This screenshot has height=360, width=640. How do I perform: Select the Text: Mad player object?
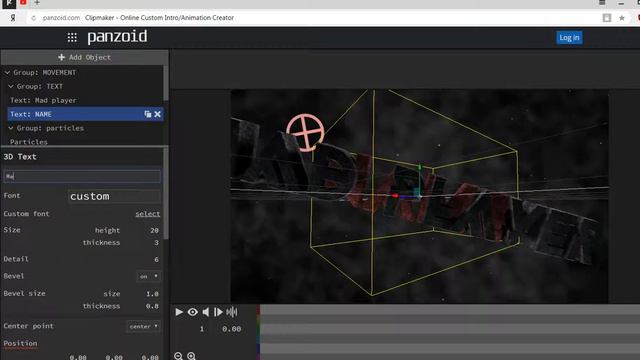43,100
